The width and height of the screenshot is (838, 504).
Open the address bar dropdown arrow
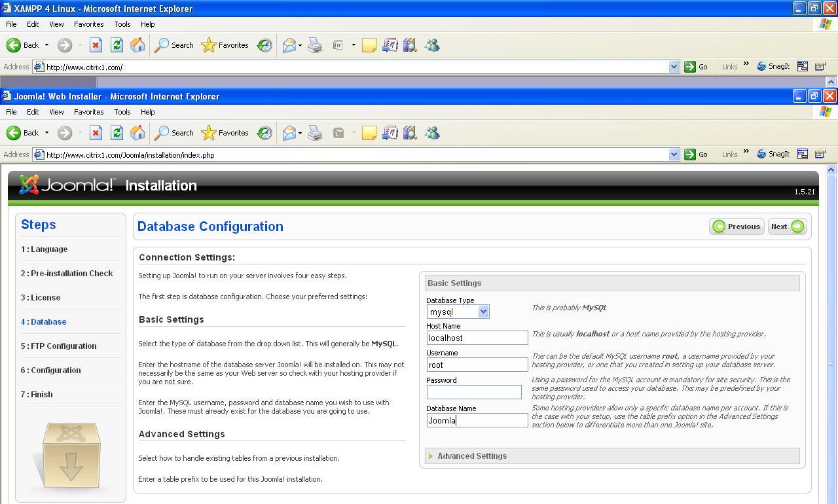click(x=675, y=154)
